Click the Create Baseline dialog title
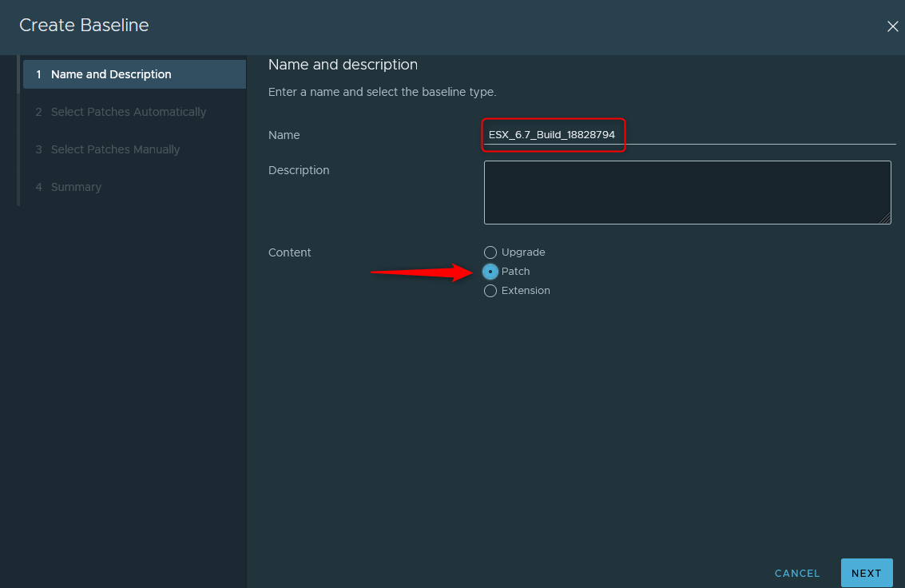The height and width of the screenshot is (588, 905). [x=84, y=26]
